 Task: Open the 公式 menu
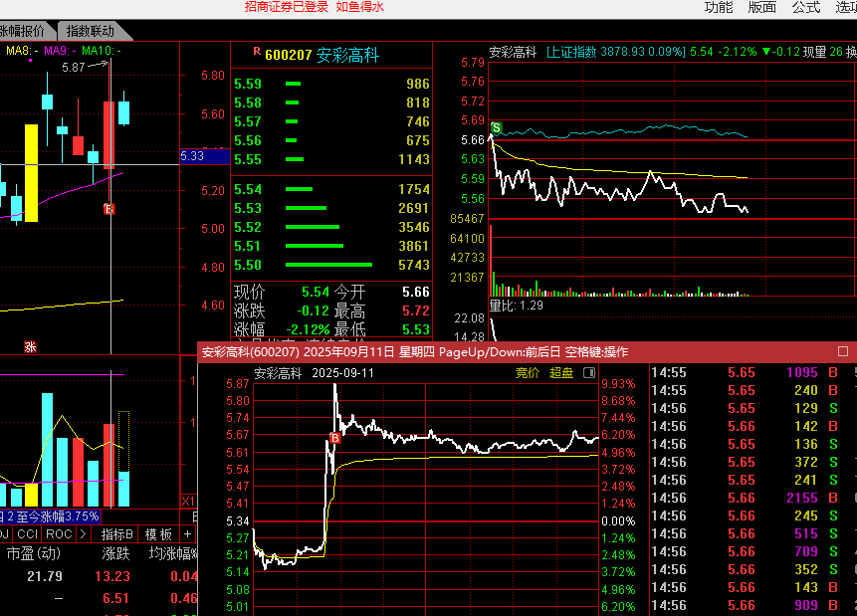(806, 7)
